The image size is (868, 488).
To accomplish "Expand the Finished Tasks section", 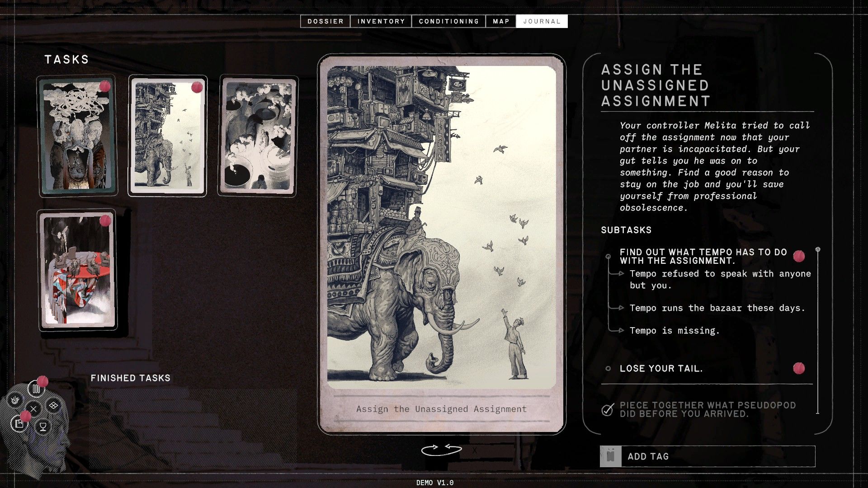I will (x=130, y=378).
